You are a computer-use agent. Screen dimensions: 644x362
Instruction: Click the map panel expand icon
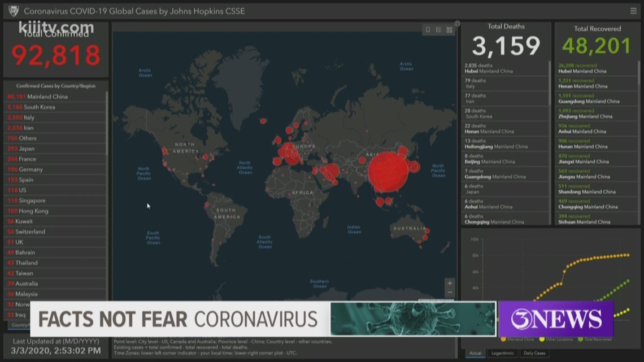pyautogui.click(x=457, y=24)
